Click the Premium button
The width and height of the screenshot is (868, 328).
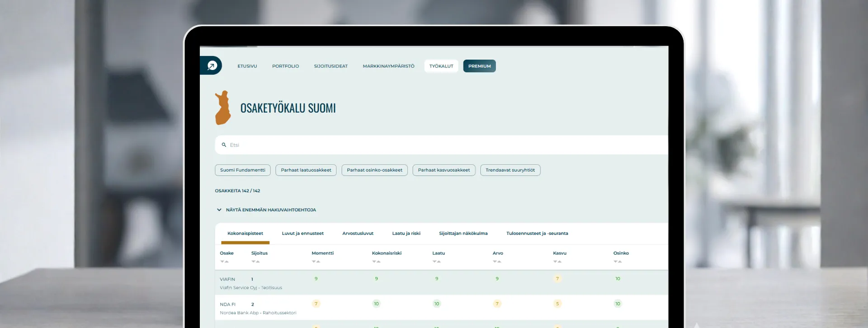coord(479,66)
